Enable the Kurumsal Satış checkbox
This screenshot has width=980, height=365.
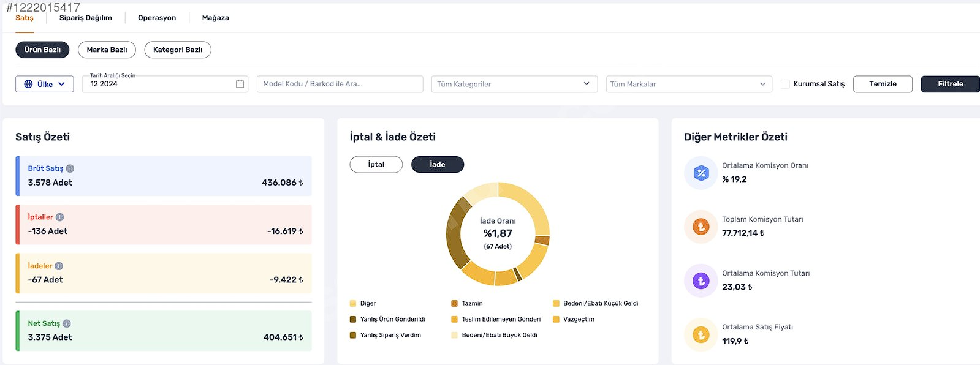coord(785,84)
